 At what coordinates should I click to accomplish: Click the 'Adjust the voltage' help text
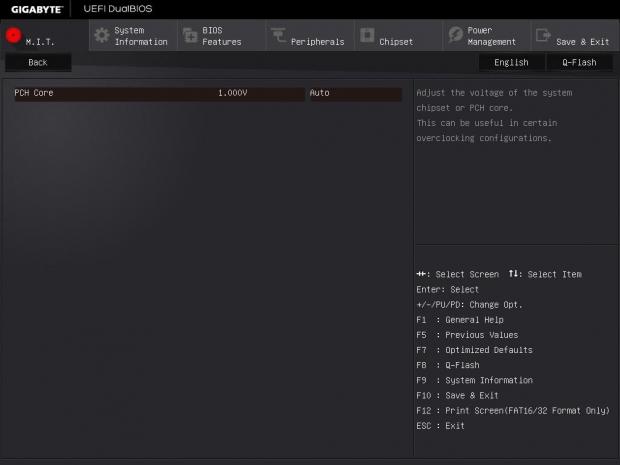[494, 115]
